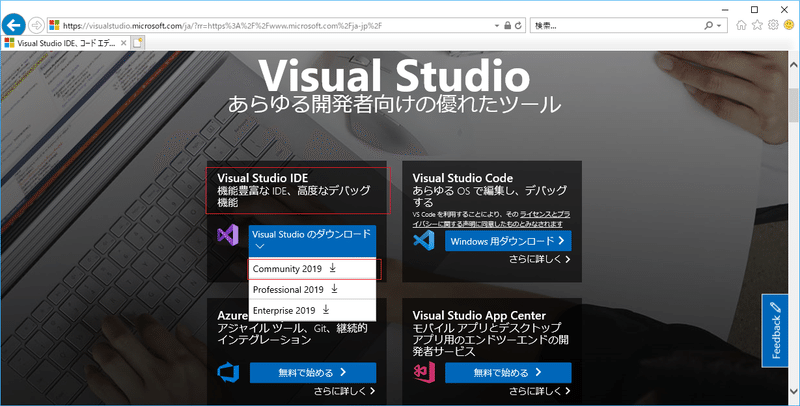Click 無料で始める under Azure DevOps

point(313,373)
